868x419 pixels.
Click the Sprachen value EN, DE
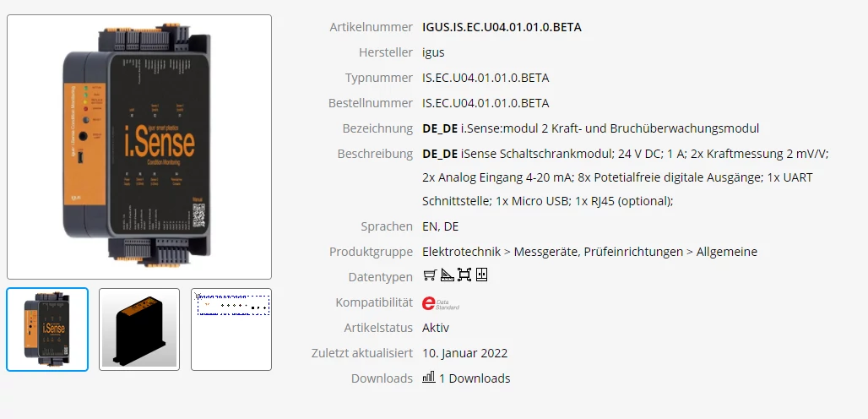(440, 226)
